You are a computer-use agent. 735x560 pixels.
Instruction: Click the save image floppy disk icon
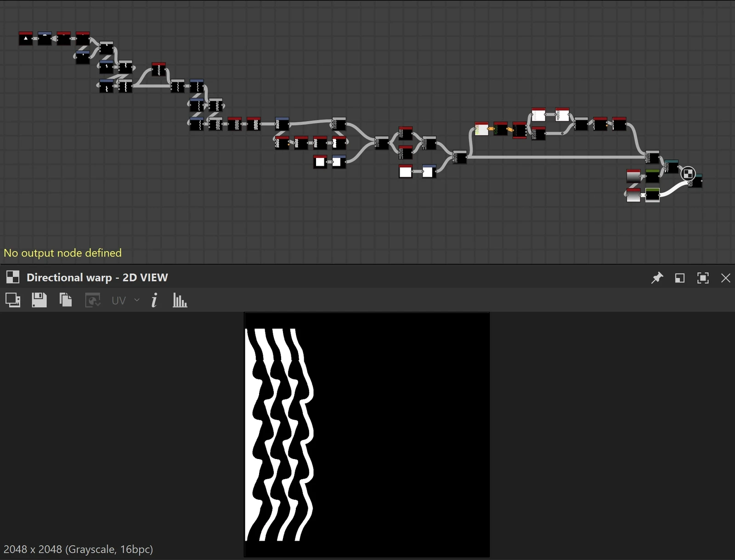tap(39, 300)
